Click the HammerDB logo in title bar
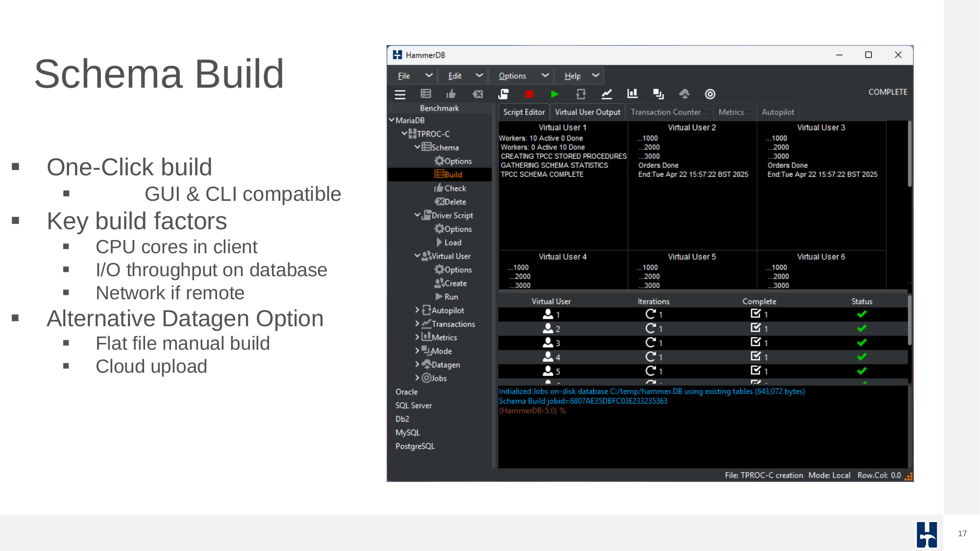 397,55
